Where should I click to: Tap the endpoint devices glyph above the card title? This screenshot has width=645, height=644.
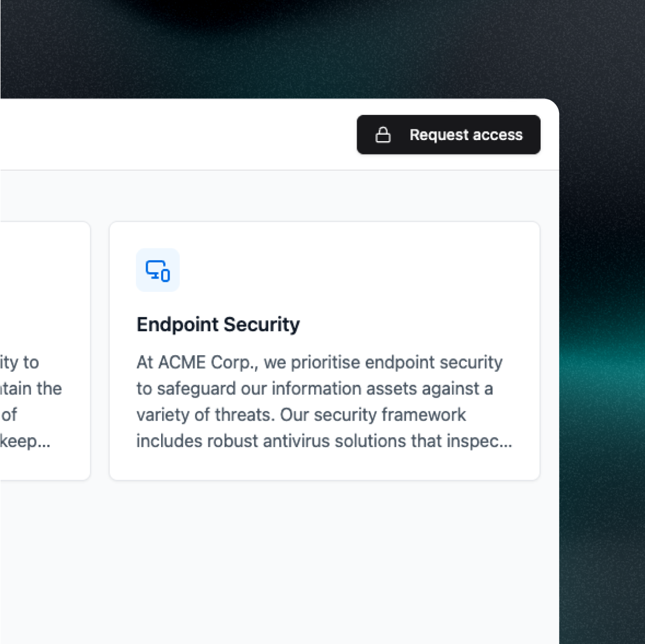point(157,270)
